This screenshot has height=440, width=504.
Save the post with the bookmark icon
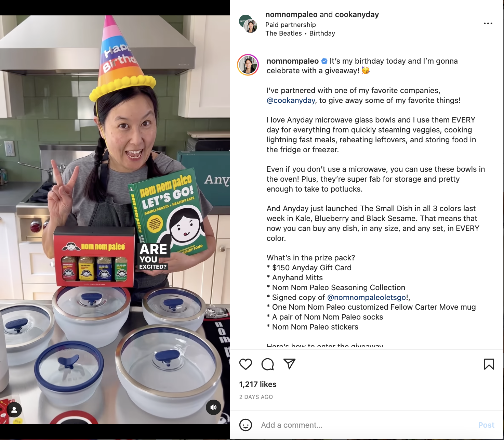pyautogui.click(x=489, y=364)
